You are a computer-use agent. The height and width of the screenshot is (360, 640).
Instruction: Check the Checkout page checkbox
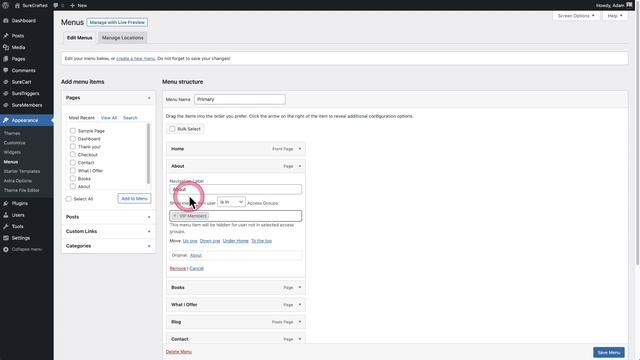tap(73, 154)
